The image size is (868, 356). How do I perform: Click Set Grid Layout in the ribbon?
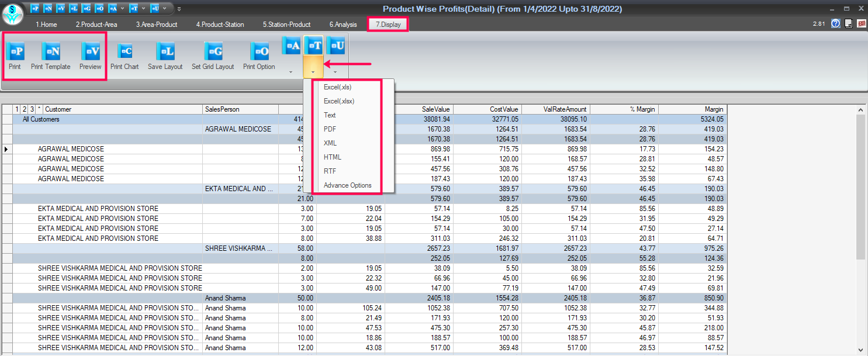(213, 51)
